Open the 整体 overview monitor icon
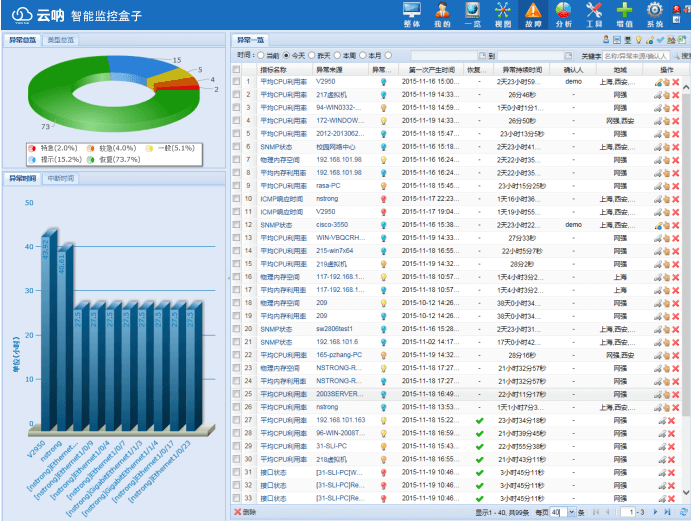Screen dimensions: 691x523 coord(411,12)
